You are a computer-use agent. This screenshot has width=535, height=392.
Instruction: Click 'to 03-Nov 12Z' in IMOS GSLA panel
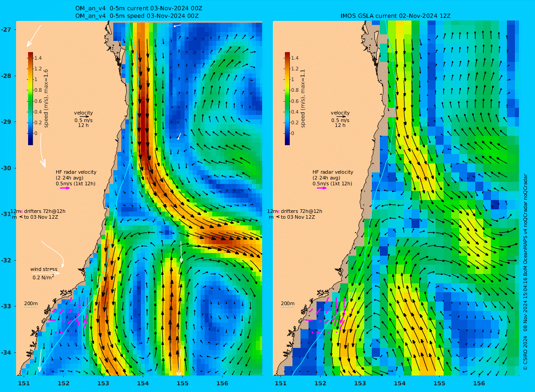(298, 217)
